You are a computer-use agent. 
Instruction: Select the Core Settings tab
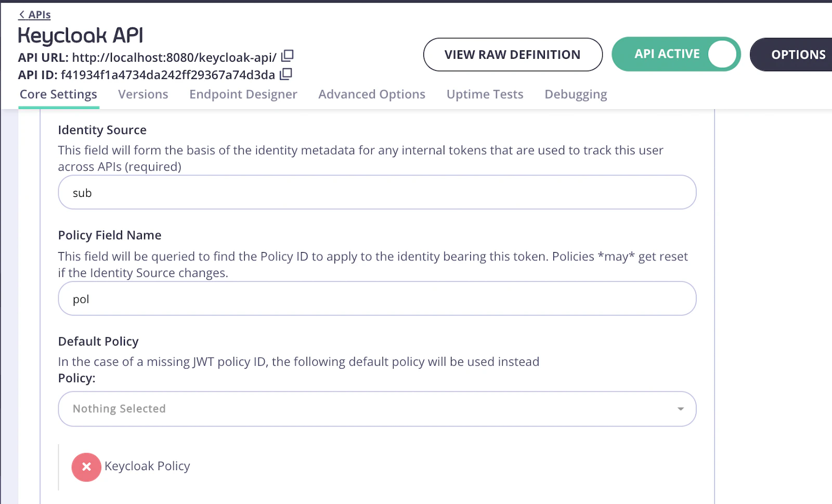pos(58,95)
